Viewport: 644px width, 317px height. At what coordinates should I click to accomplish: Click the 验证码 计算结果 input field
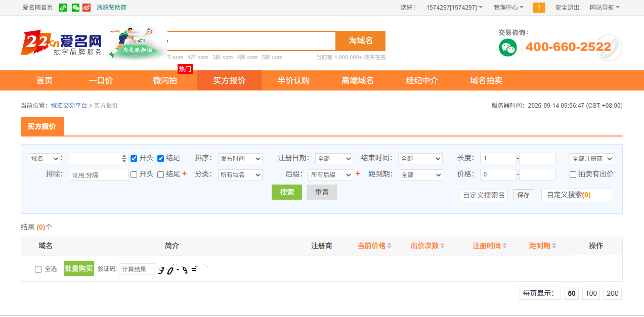[x=137, y=269]
